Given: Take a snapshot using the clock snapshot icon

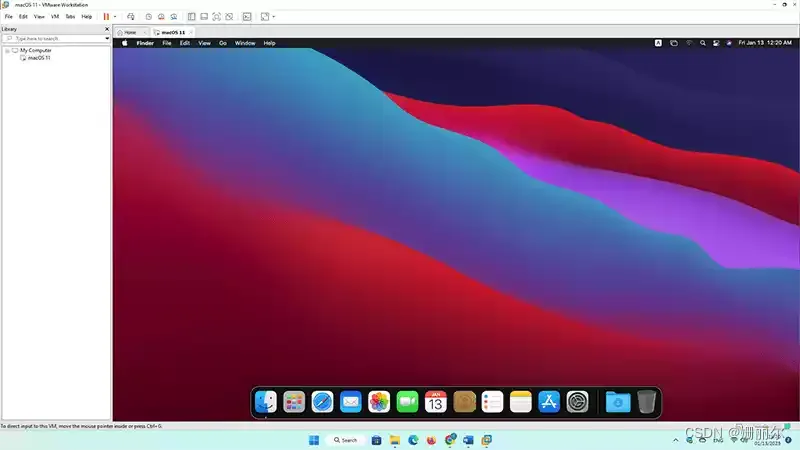Looking at the screenshot, I should tap(148, 17).
